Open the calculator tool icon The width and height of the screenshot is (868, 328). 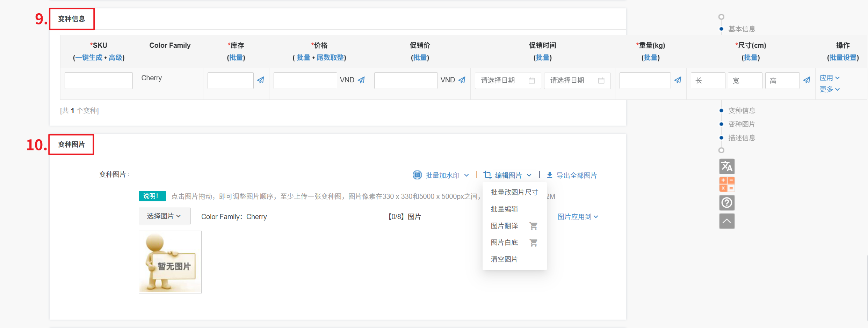[x=727, y=184]
